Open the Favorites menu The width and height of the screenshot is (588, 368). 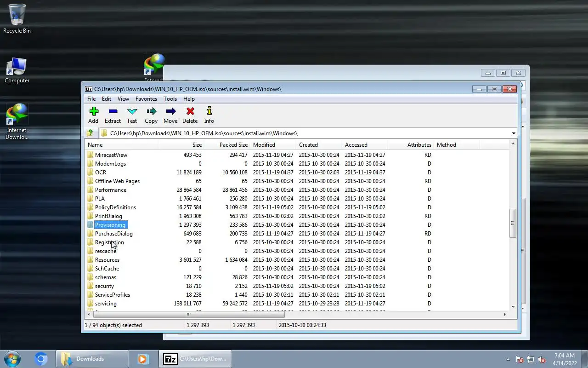click(x=146, y=99)
